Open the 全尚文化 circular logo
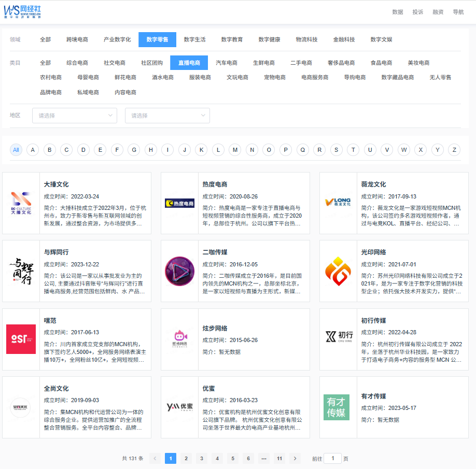This screenshot has height=469, width=476. point(21,407)
